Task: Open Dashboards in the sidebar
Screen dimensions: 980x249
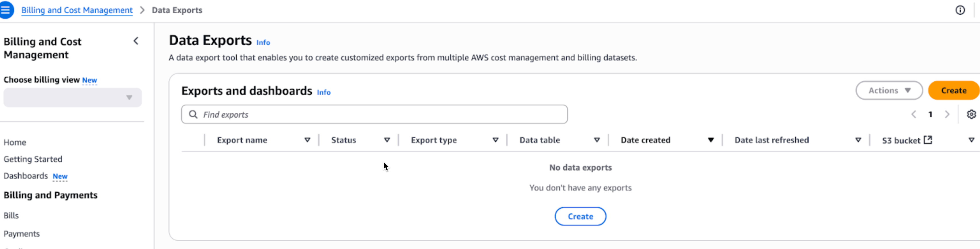Action: pyautogui.click(x=26, y=176)
